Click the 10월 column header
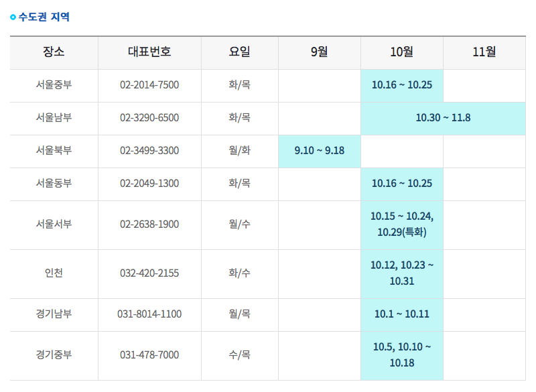 click(x=401, y=52)
